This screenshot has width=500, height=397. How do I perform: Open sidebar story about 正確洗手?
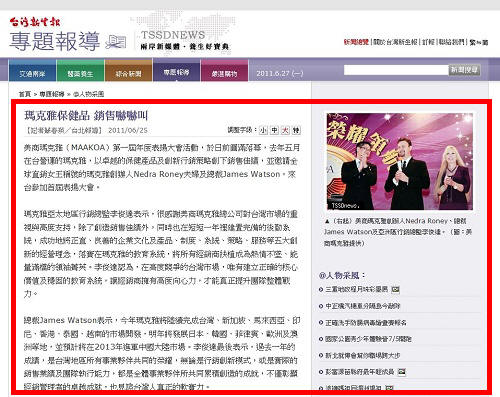coord(366,323)
